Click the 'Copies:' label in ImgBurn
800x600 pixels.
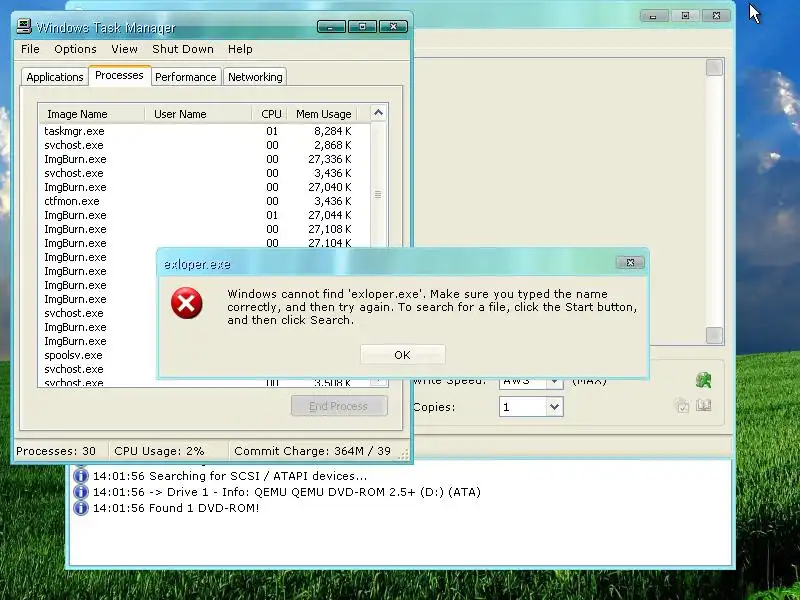(x=434, y=407)
